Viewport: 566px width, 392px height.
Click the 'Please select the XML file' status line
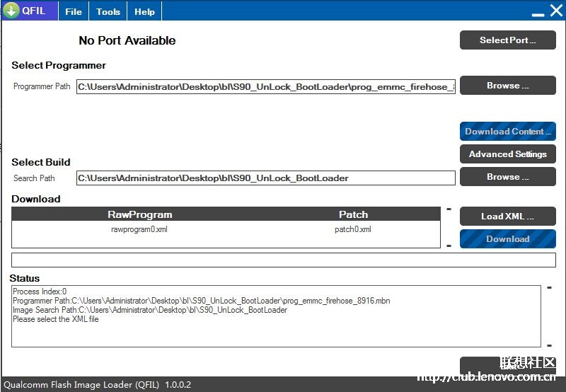coord(56,319)
